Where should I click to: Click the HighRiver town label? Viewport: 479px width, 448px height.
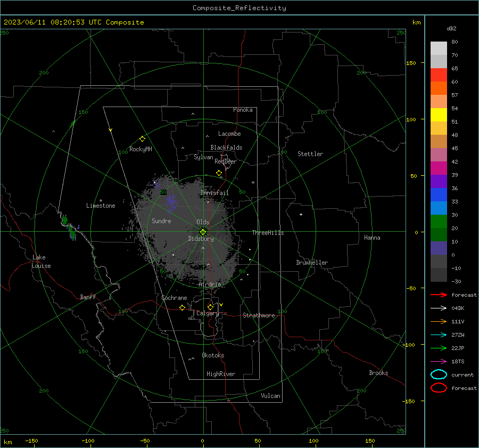[221, 374]
